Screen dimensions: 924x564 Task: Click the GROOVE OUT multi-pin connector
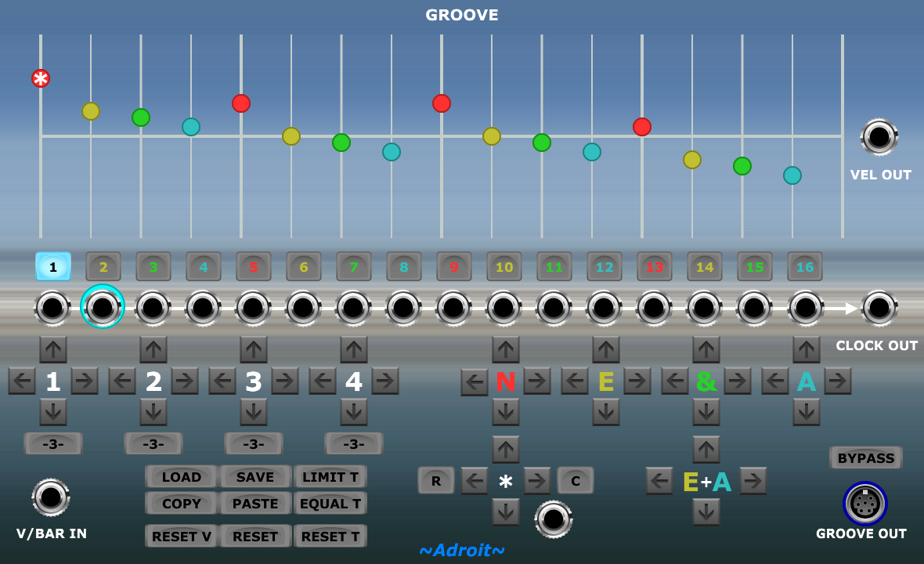pos(864,503)
